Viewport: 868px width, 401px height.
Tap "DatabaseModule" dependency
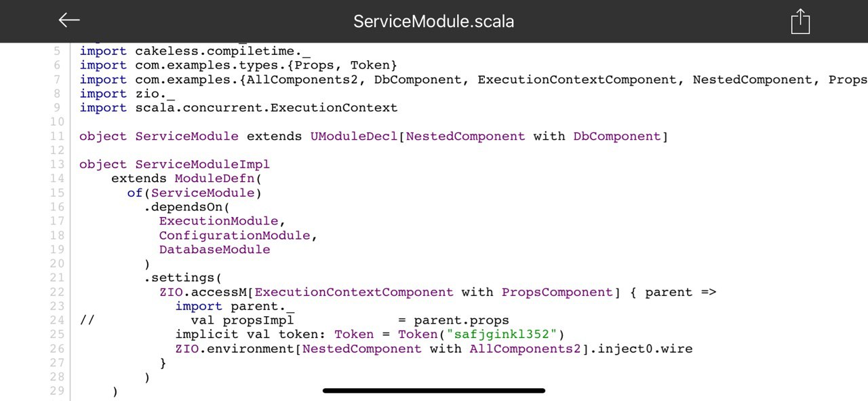click(x=214, y=250)
